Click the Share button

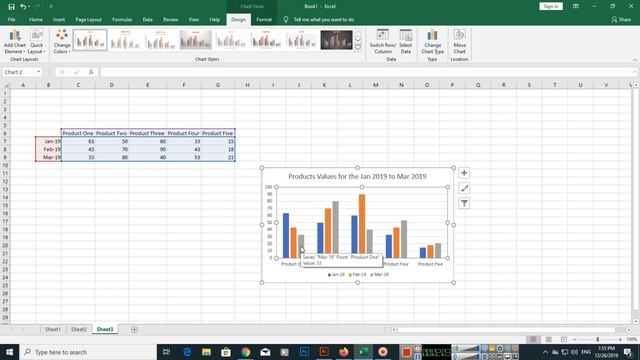(x=621, y=20)
